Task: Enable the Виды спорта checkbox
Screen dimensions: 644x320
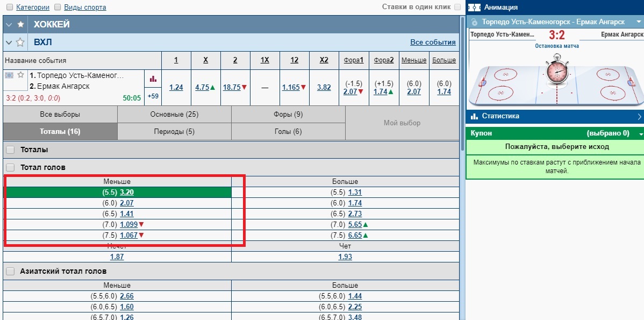Action: click(x=58, y=7)
